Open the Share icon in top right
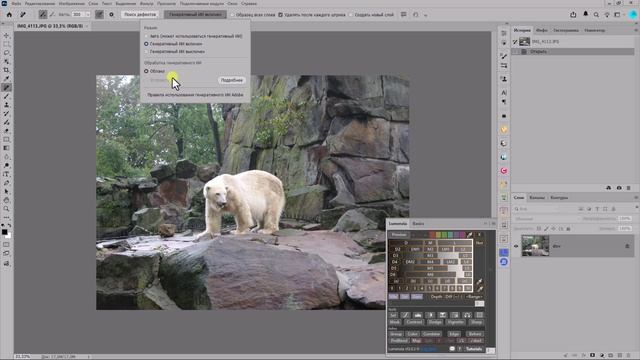 (573, 14)
